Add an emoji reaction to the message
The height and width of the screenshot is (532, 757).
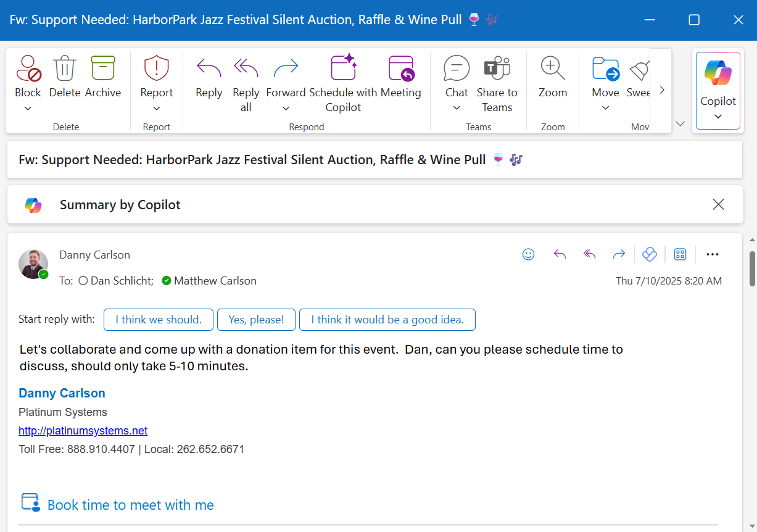pyautogui.click(x=528, y=254)
